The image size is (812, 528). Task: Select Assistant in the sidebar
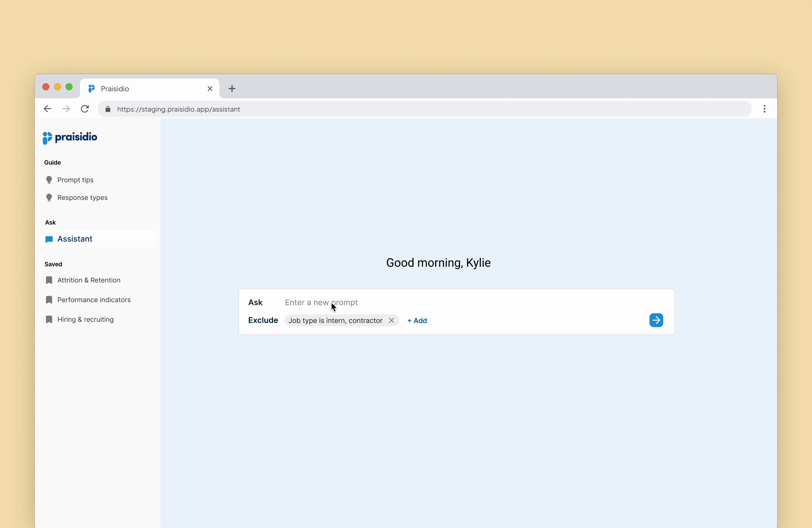click(75, 239)
